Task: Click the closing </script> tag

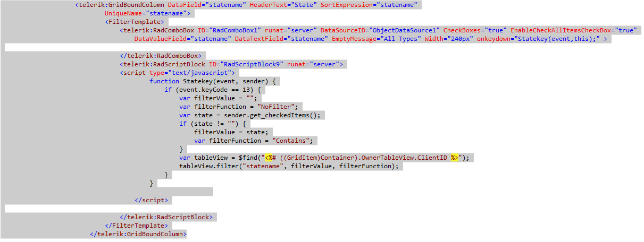Action: point(152,200)
